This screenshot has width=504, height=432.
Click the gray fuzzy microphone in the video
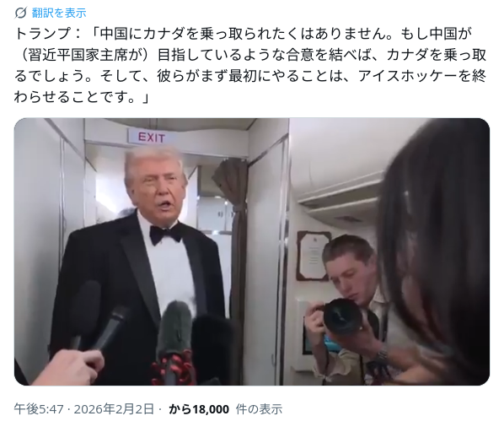[174, 330]
